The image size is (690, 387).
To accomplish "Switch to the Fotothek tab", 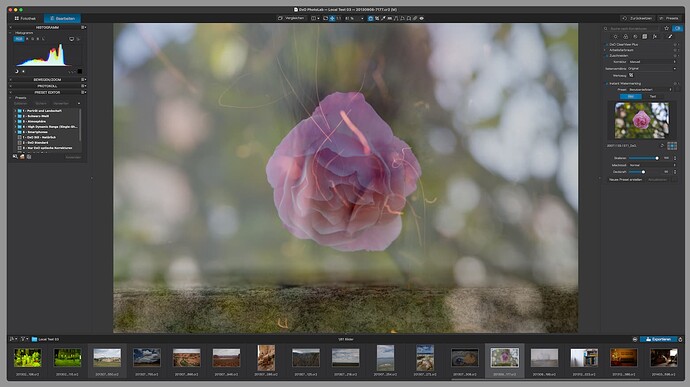I will pos(25,18).
